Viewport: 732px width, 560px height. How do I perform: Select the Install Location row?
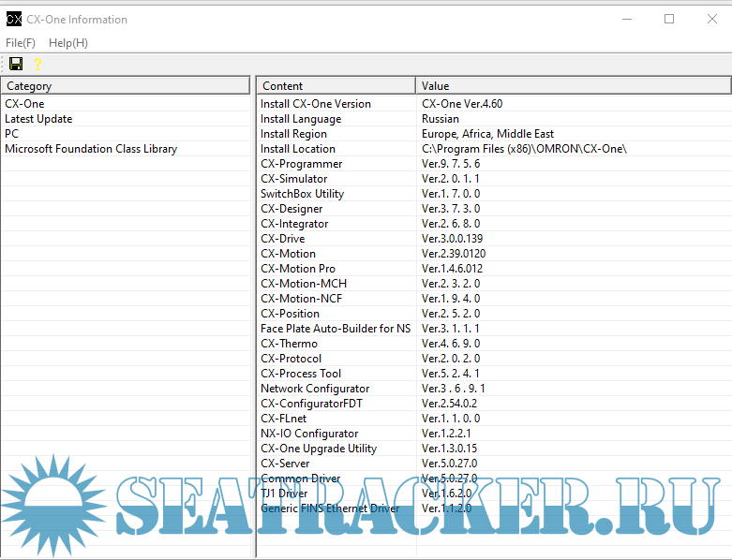[297, 149]
